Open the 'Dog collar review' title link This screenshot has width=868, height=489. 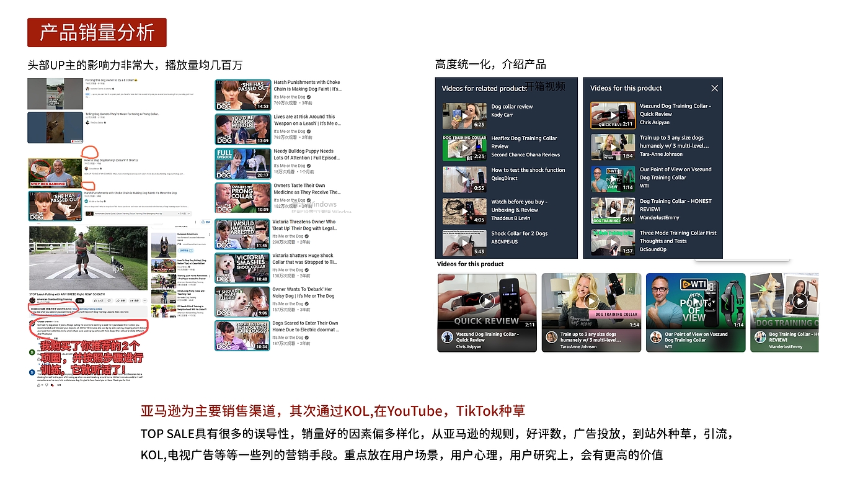(512, 107)
